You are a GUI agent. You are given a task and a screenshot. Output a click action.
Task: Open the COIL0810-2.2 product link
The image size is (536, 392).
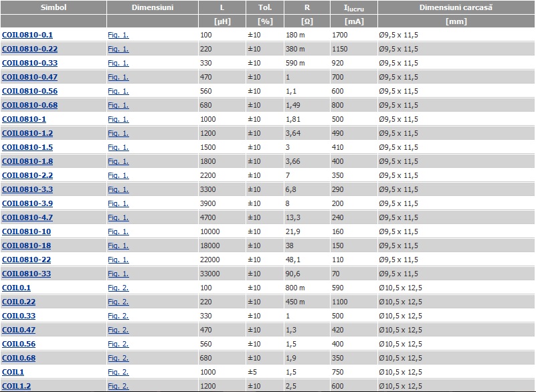pyautogui.click(x=27, y=175)
